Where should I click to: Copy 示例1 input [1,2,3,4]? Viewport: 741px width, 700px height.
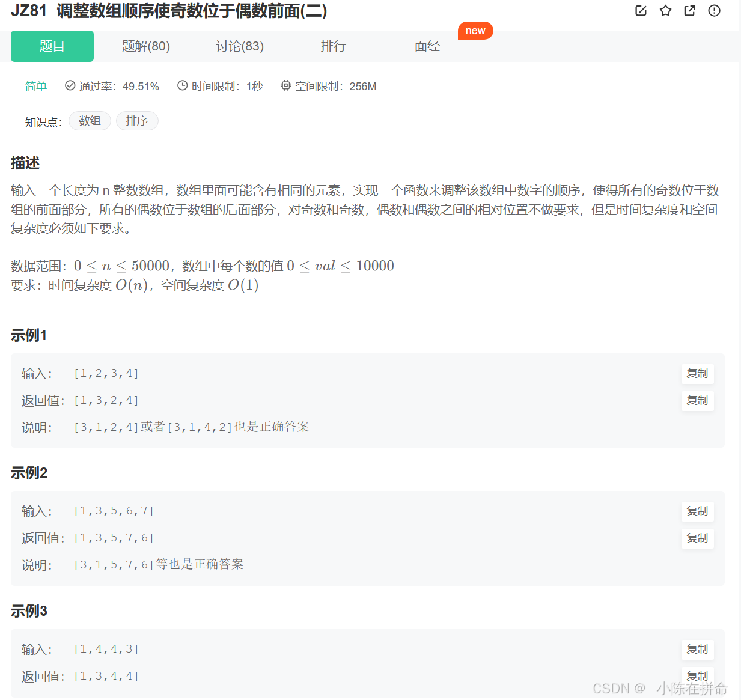click(697, 373)
